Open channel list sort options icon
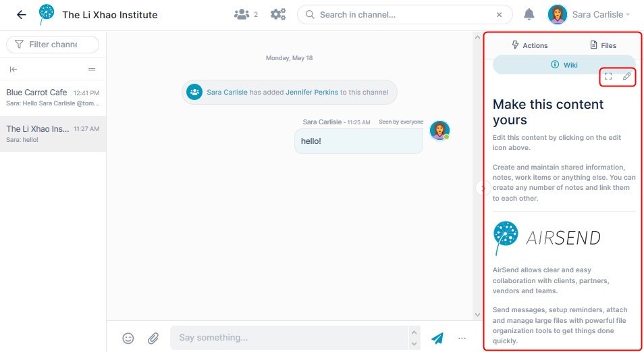This screenshot has width=644, height=352. (x=92, y=70)
